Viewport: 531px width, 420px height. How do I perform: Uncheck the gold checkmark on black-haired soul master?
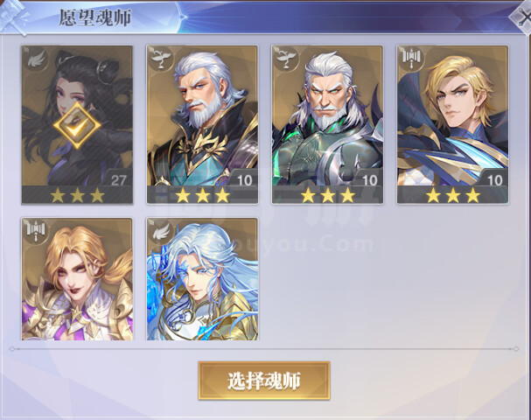coord(77,126)
